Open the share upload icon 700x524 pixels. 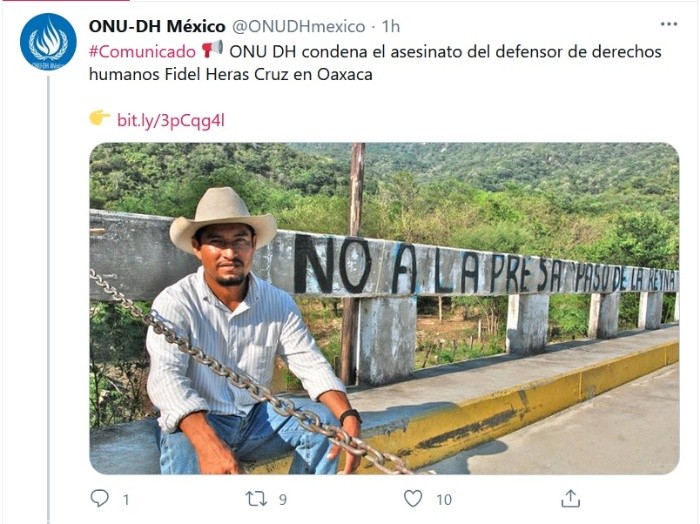pyautogui.click(x=570, y=499)
